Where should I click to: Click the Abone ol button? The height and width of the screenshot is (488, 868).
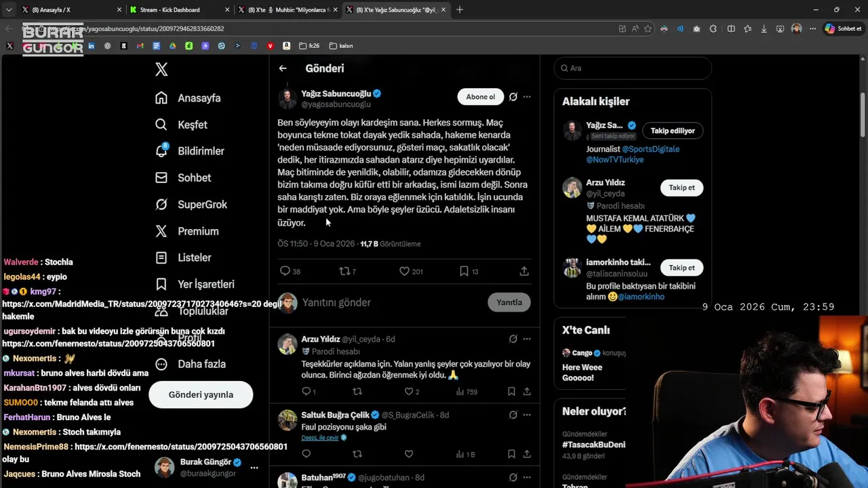(481, 97)
